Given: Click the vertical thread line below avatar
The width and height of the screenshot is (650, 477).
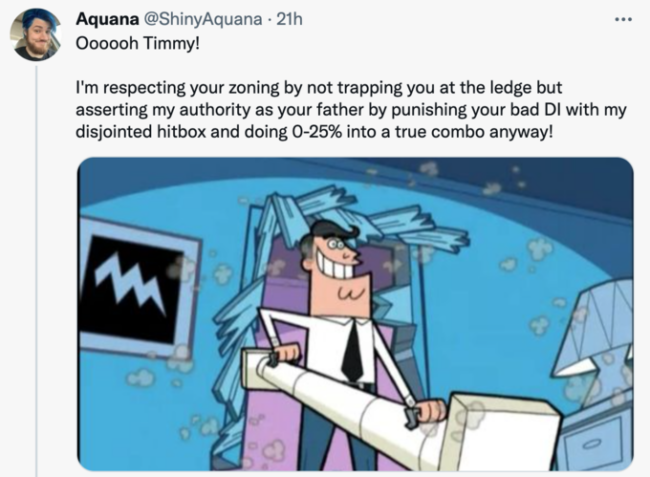Looking at the screenshot, I should point(36,270).
